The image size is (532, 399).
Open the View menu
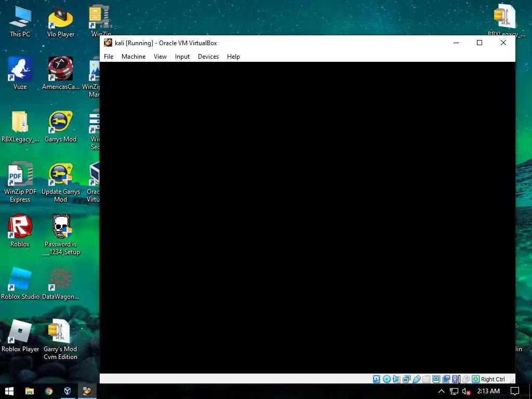coord(160,57)
